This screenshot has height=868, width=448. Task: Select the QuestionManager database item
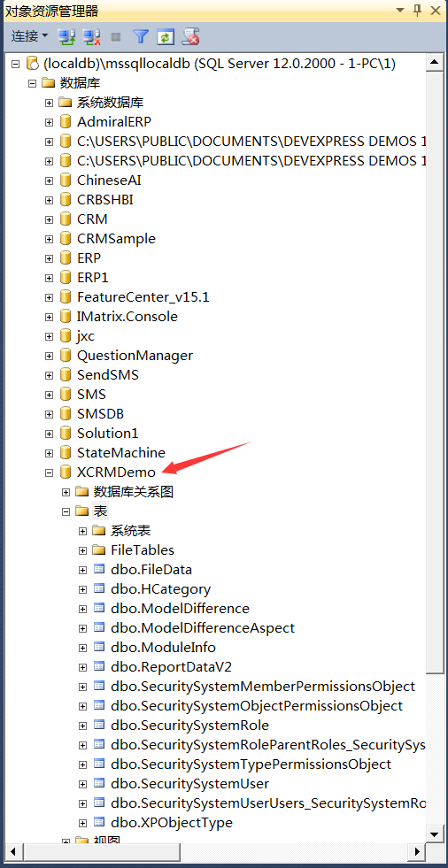(x=135, y=356)
